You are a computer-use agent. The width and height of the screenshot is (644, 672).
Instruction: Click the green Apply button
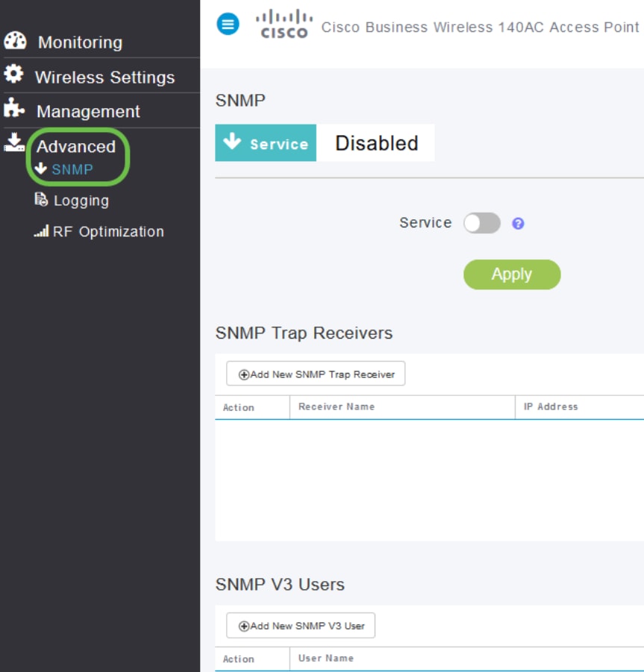tap(512, 274)
